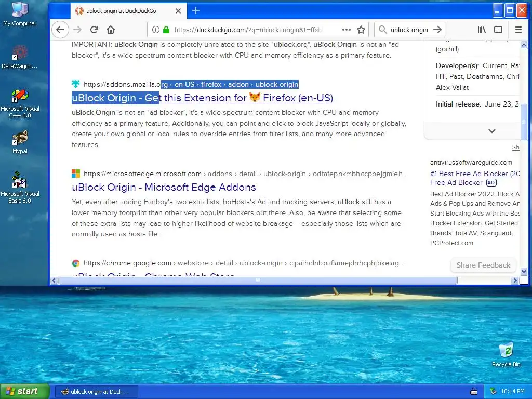Click the microsoftedge.microsoft.com result URL

245,174
